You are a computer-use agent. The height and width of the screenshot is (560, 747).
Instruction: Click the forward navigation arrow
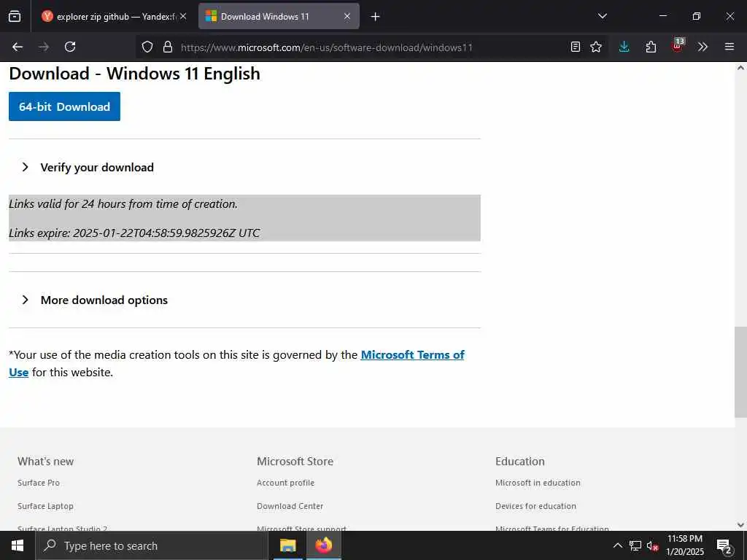click(44, 47)
